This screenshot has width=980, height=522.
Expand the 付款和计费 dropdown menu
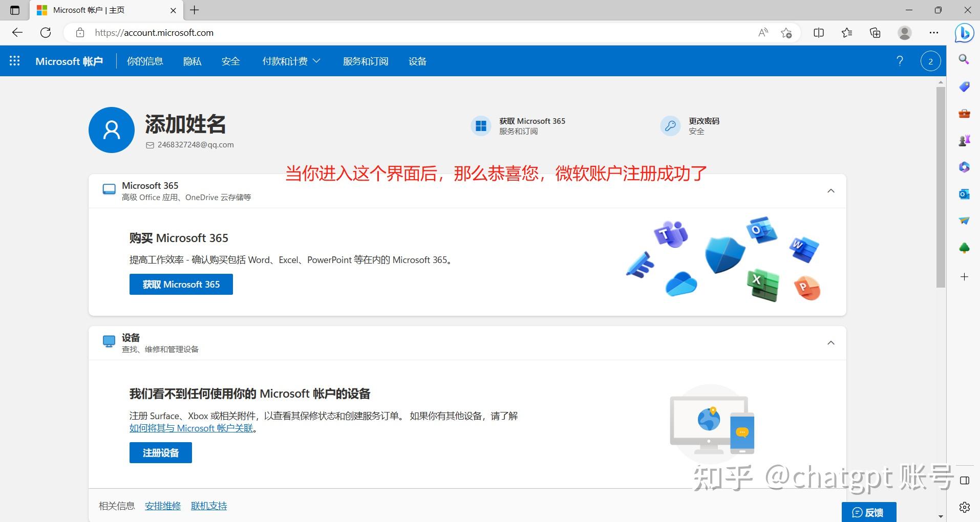pyautogui.click(x=291, y=61)
